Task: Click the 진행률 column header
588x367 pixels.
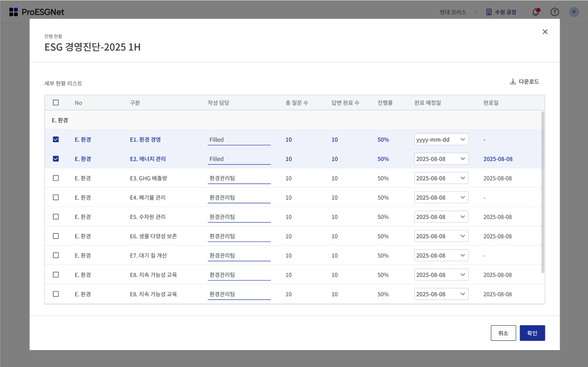Action: [x=385, y=103]
